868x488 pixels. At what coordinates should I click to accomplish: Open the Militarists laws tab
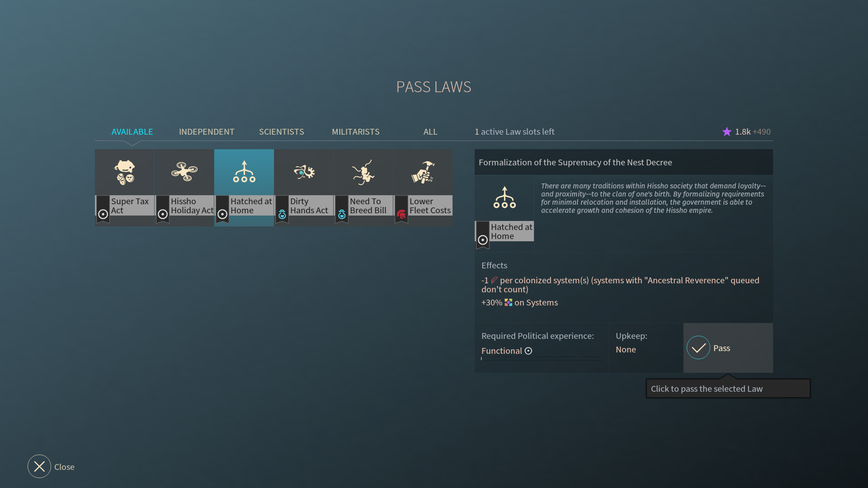[355, 131]
